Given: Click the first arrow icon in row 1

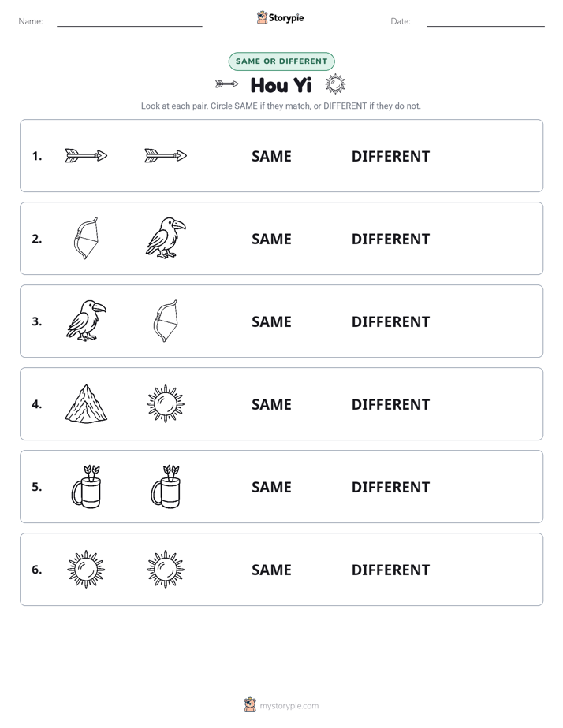Looking at the screenshot, I should (x=86, y=155).
